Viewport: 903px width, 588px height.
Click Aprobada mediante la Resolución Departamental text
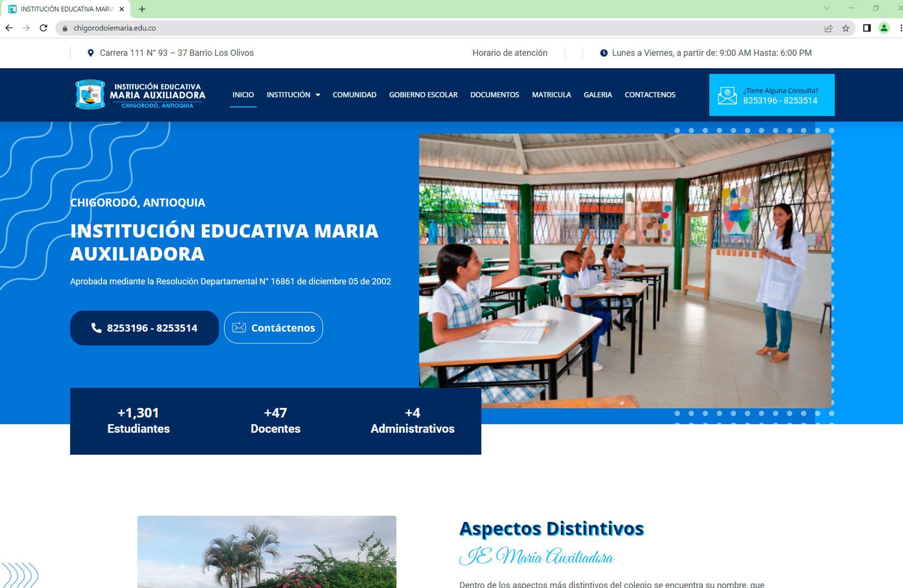[230, 281]
